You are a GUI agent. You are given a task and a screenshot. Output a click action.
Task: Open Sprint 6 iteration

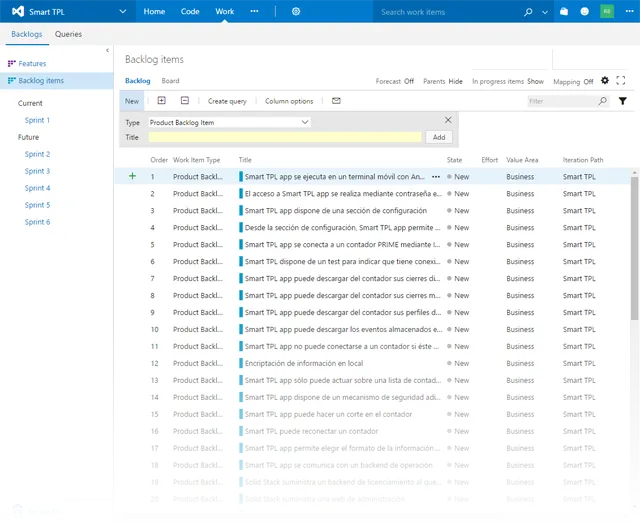tap(37, 222)
